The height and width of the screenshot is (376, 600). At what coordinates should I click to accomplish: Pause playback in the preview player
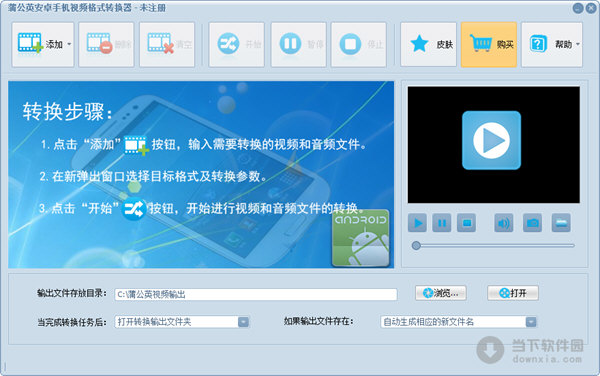[x=442, y=223]
